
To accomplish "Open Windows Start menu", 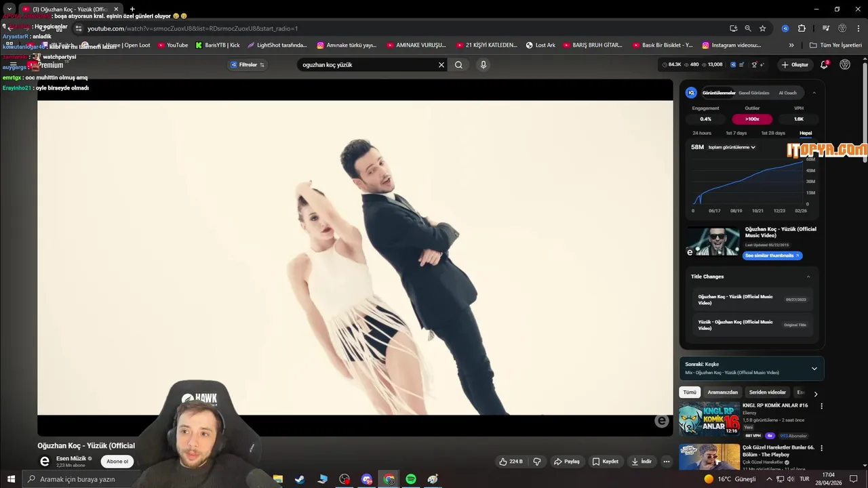I will coord(11,479).
